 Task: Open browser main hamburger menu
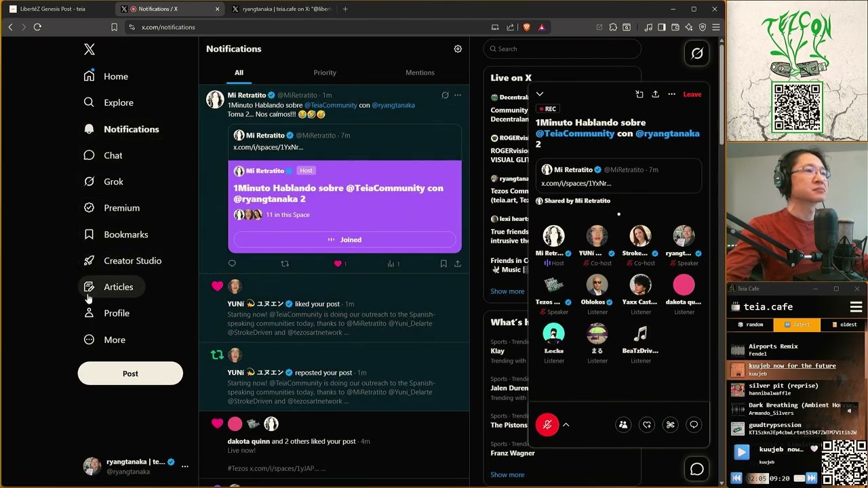tap(716, 27)
